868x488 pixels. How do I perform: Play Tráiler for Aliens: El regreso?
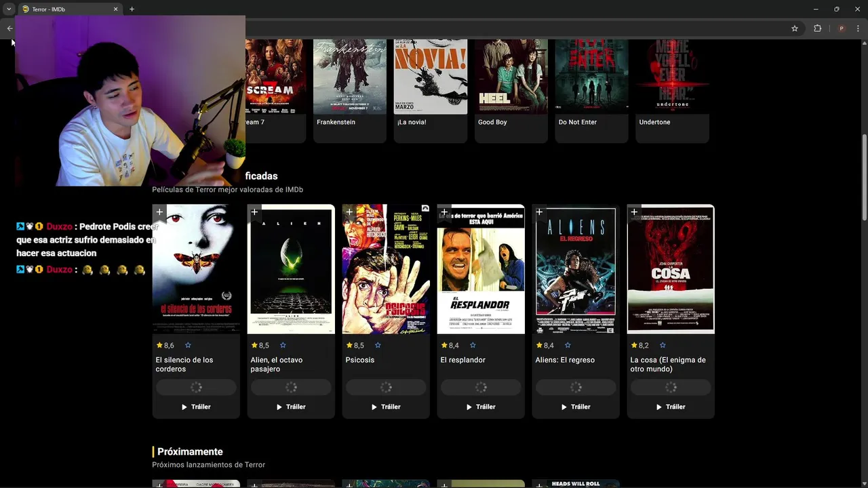576,407
